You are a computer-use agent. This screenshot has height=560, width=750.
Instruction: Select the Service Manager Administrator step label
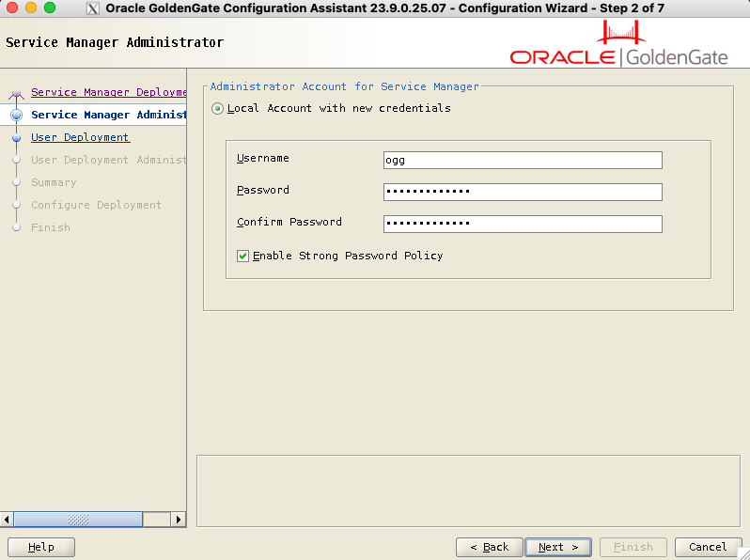click(108, 115)
